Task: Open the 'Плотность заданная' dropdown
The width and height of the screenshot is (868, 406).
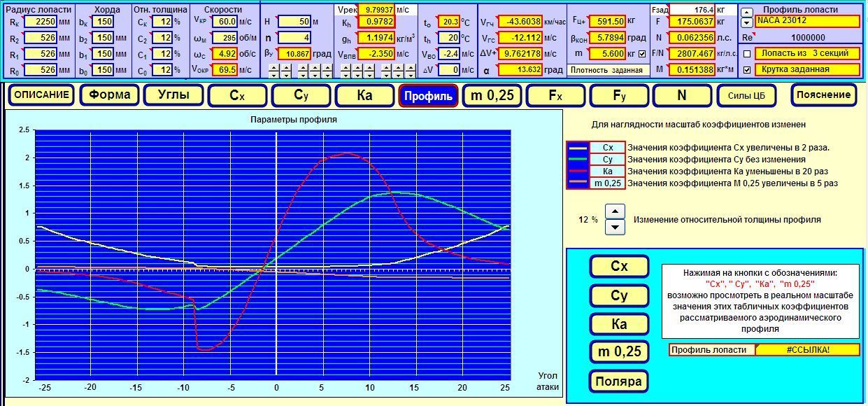Action: pos(606,70)
